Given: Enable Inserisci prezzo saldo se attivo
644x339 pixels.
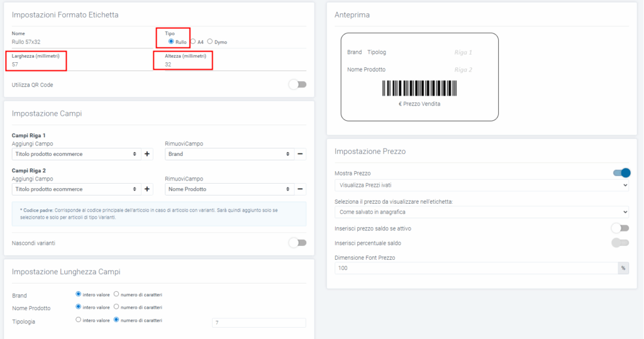Looking at the screenshot, I should point(620,228).
